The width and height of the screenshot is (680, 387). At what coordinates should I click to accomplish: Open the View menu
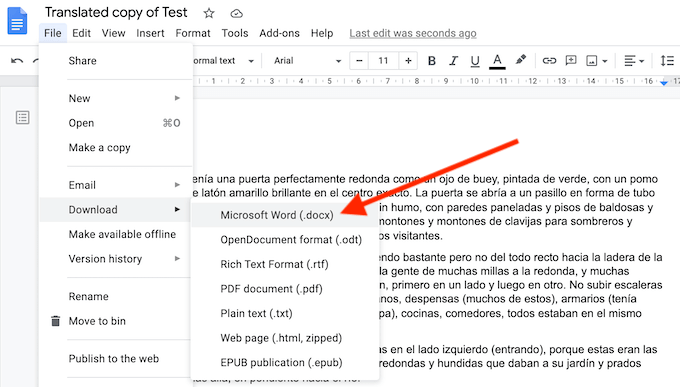114,33
